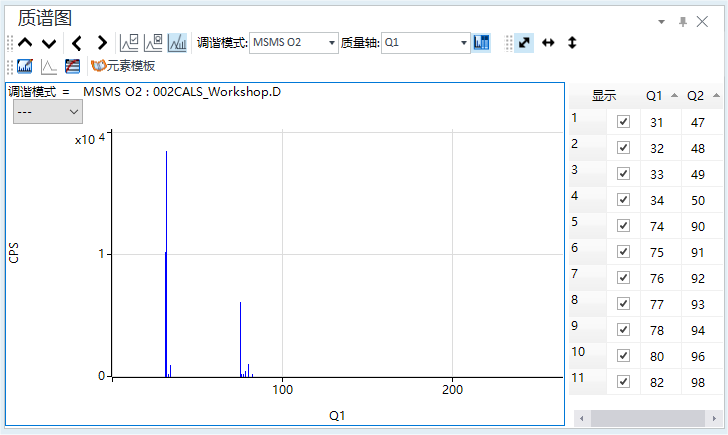Viewport: 728px width, 435px height.
Task: Toggle display checkbox for row 2 (Q1 32)
Action: tap(623, 148)
